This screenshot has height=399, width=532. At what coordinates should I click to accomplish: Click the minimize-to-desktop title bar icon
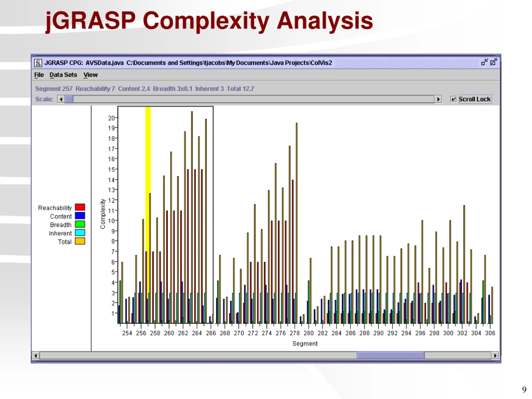tap(485, 63)
